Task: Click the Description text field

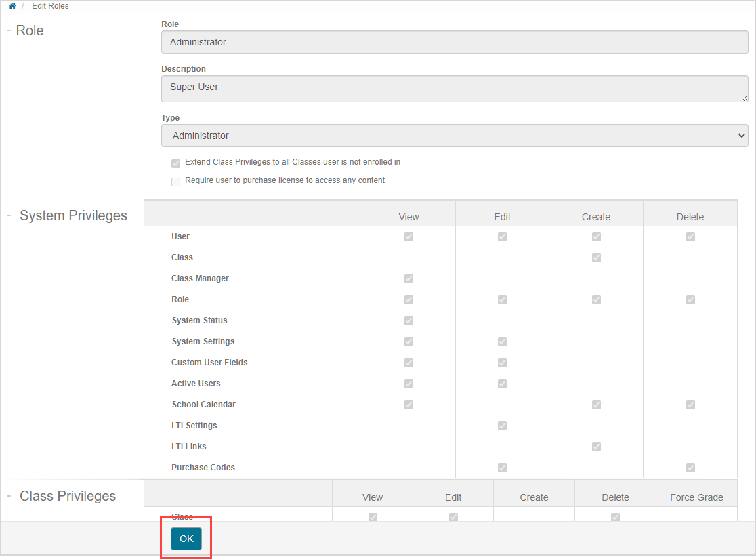Action: point(454,88)
